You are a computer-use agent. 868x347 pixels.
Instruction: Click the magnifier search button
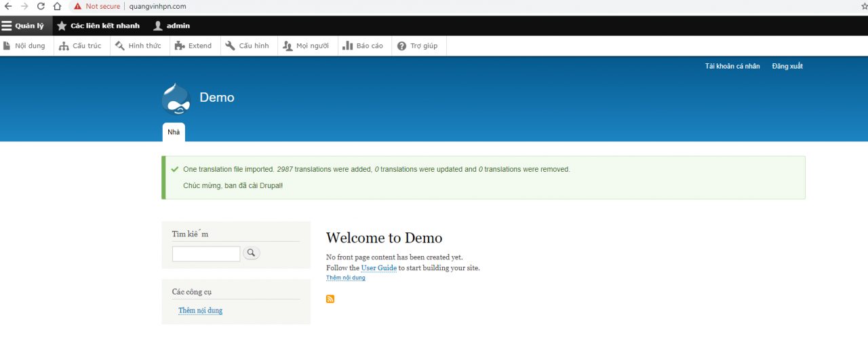pyautogui.click(x=251, y=253)
